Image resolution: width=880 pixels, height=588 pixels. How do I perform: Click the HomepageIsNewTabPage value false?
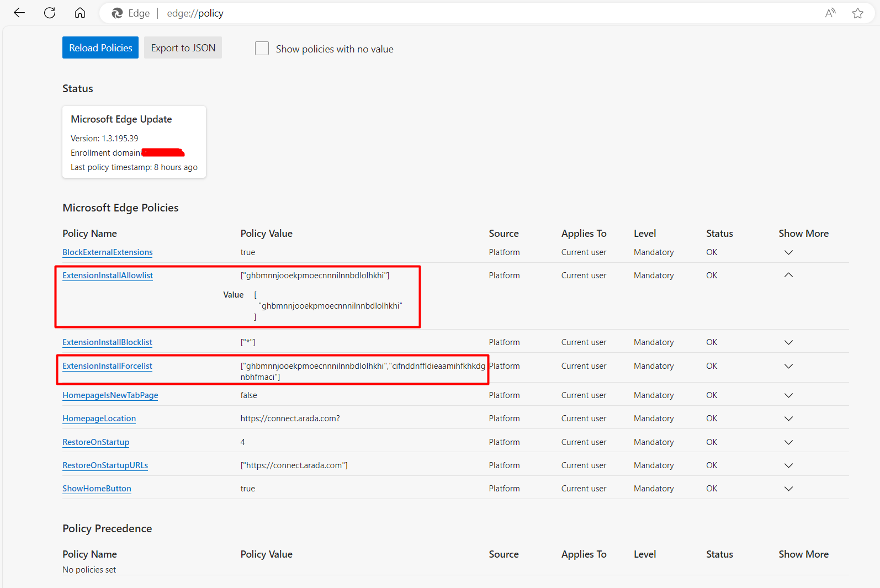[x=248, y=395]
